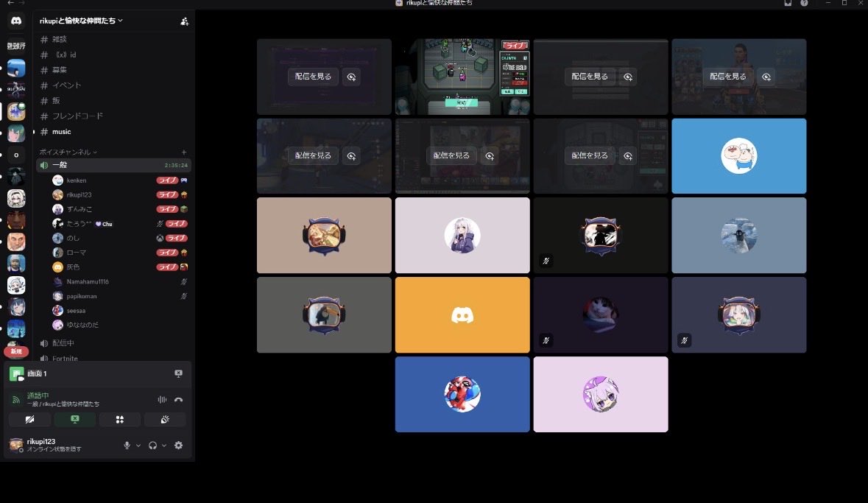Viewport: 868px width, 503px height.
Task: Open the soundboard icon
Action: point(165,420)
